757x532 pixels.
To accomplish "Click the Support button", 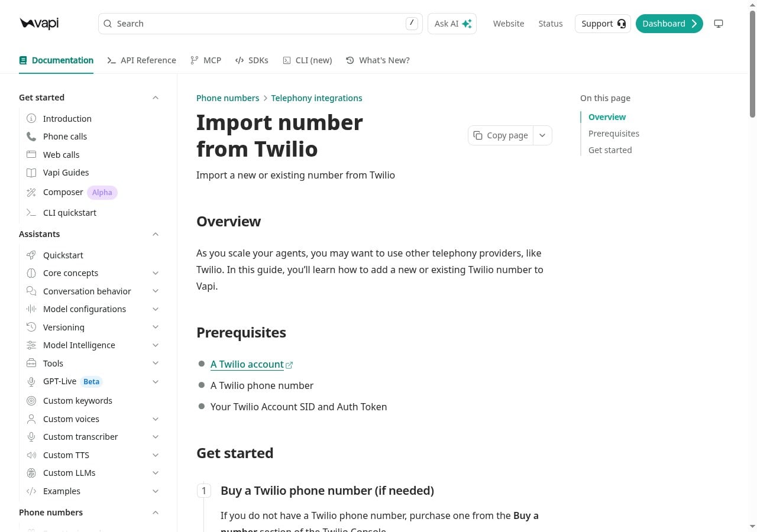I will tap(603, 24).
